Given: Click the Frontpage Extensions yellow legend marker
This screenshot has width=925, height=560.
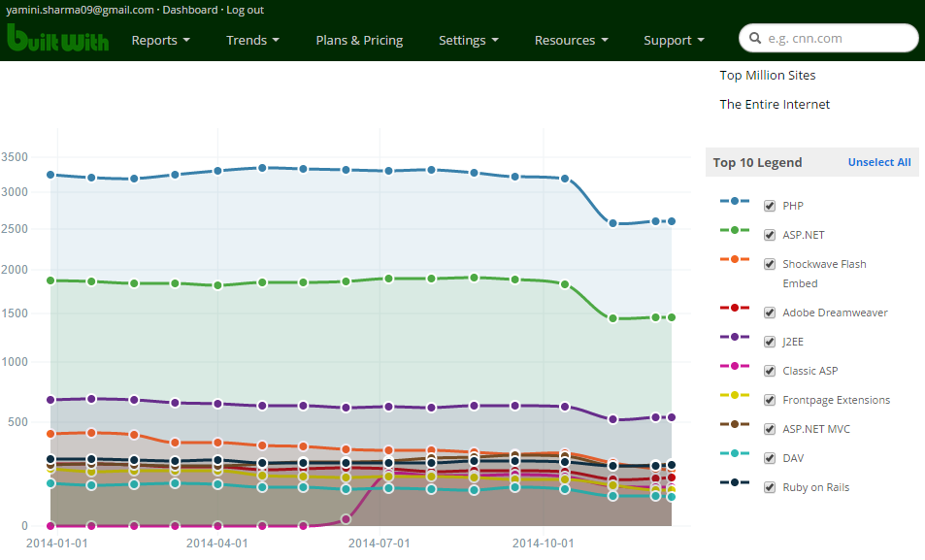Looking at the screenshot, I should coord(735,395).
